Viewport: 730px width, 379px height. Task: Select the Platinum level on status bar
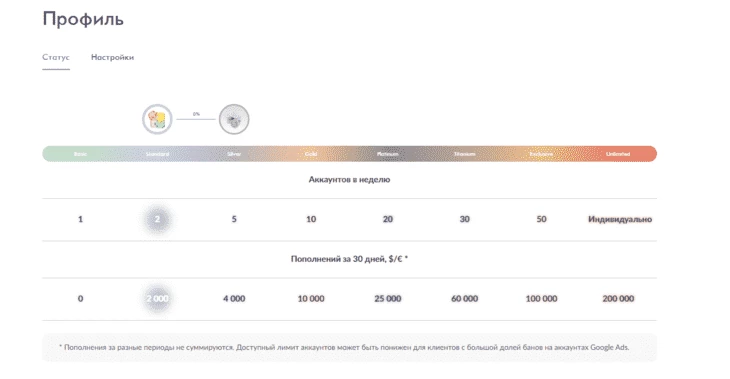pos(388,154)
